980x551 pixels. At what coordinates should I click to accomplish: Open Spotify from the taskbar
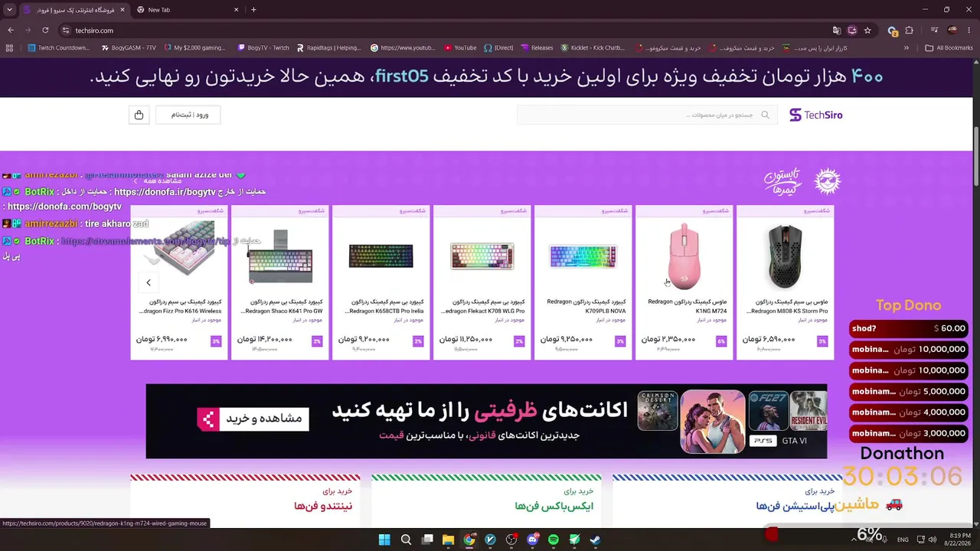click(554, 540)
